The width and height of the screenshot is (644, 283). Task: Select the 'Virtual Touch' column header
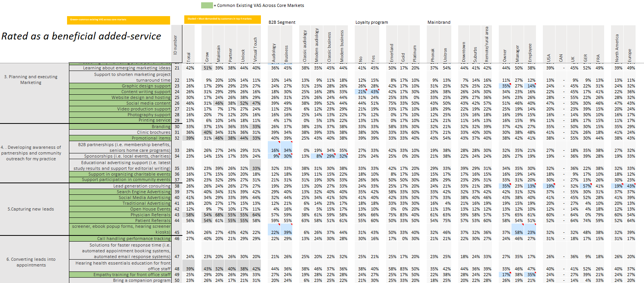click(x=256, y=50)
